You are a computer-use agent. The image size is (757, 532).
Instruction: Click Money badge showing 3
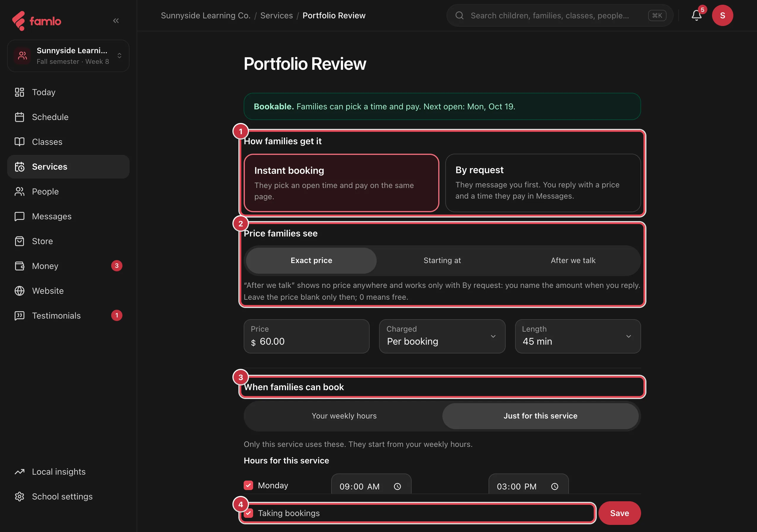point(117,266)
